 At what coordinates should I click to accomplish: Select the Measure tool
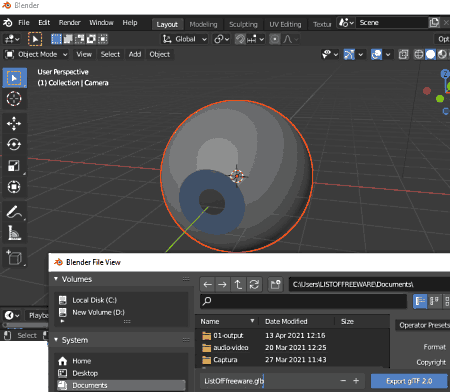click(14, 233)
